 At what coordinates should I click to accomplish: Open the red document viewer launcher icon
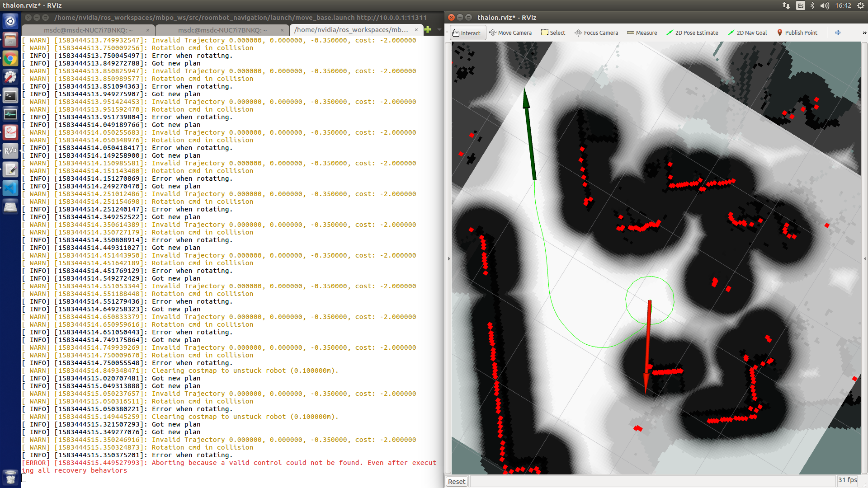tap(10, 132)
